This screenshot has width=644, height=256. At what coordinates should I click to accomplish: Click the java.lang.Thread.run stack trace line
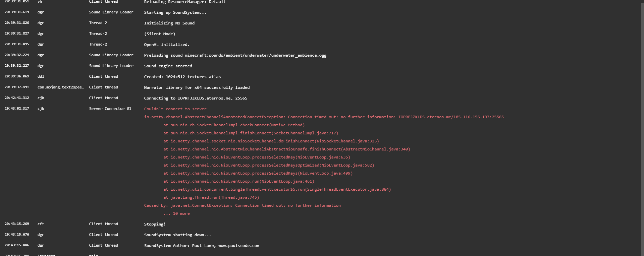click(x=211, y=197)
